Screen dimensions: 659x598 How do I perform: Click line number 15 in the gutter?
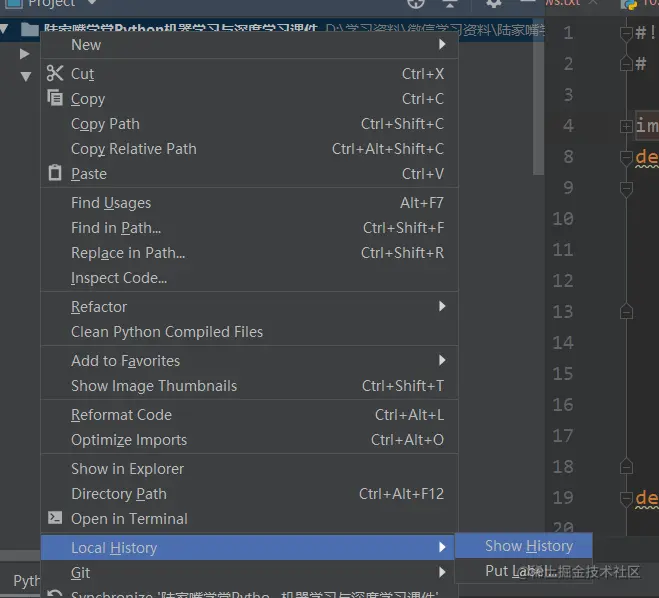click(x=563, y=374)
